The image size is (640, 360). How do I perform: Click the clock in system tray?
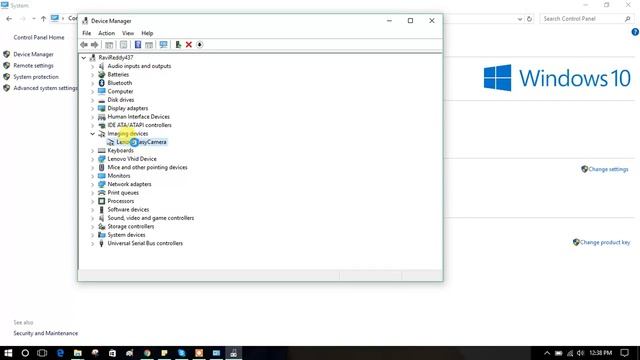(x=600, y=353)
